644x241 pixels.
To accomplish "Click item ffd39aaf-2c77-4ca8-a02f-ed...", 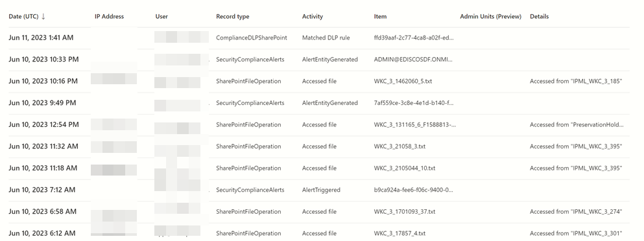I will (414, 38).
